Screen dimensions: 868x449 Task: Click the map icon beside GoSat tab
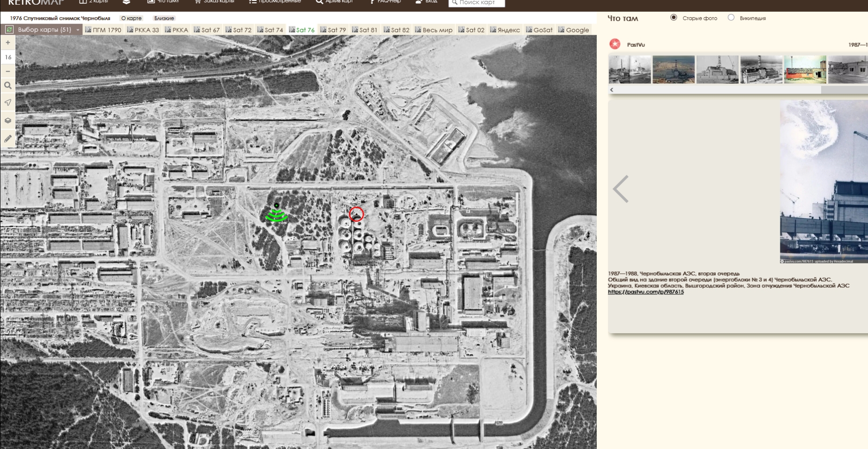529,30
